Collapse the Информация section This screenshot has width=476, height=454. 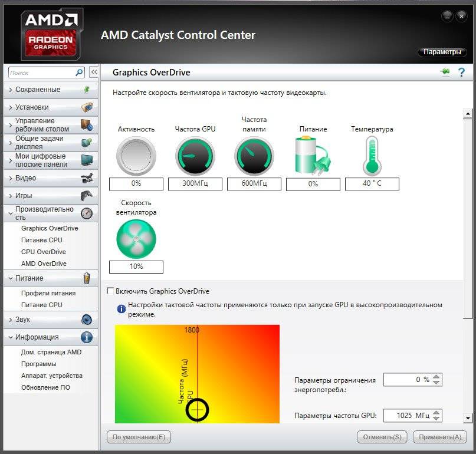[x=11, y=337]
